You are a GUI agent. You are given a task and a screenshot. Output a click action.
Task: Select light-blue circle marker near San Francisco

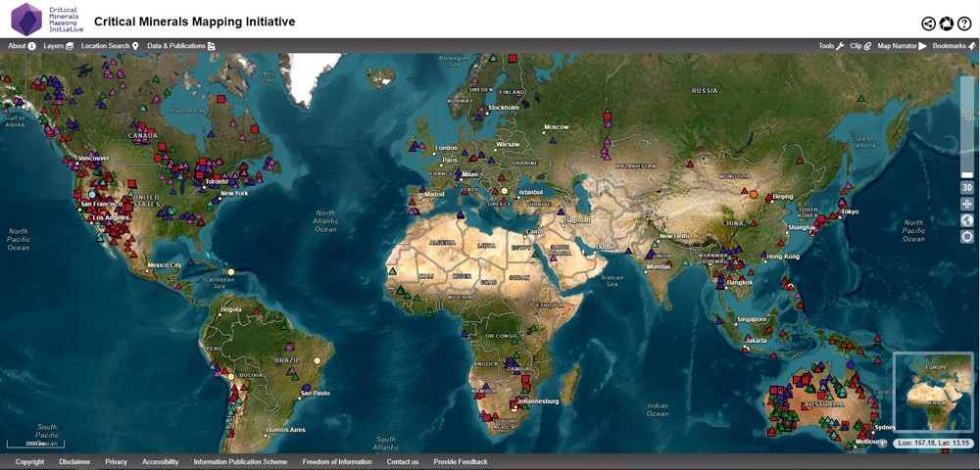tap(92, 195)
